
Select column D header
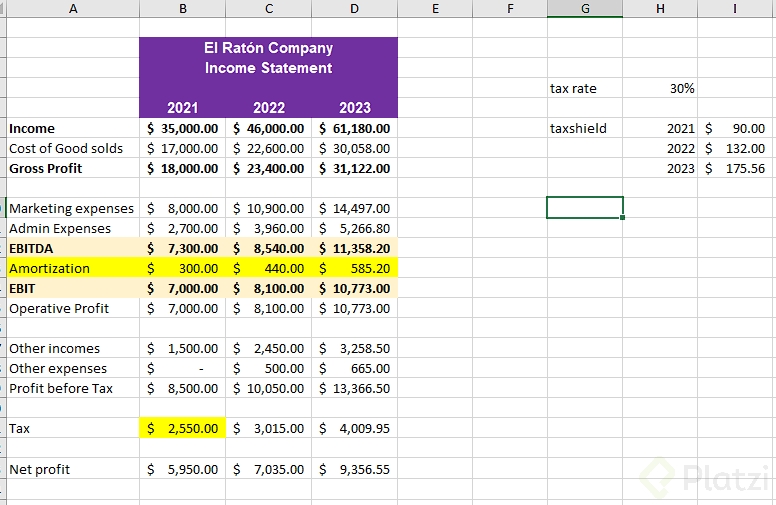pyautogui.click(x=355, y=8)
